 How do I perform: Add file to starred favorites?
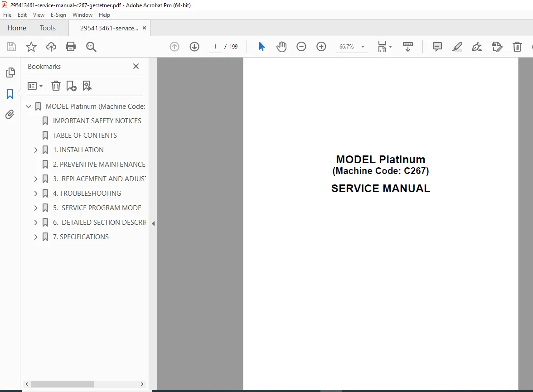31,47
